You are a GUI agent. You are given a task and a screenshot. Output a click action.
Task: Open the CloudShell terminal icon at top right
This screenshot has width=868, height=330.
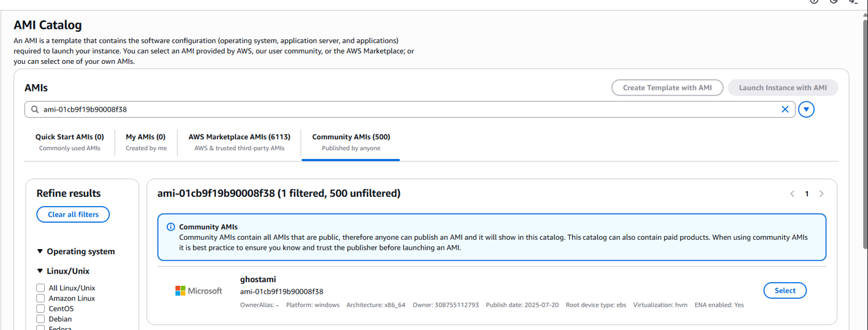tap(853, 2)
